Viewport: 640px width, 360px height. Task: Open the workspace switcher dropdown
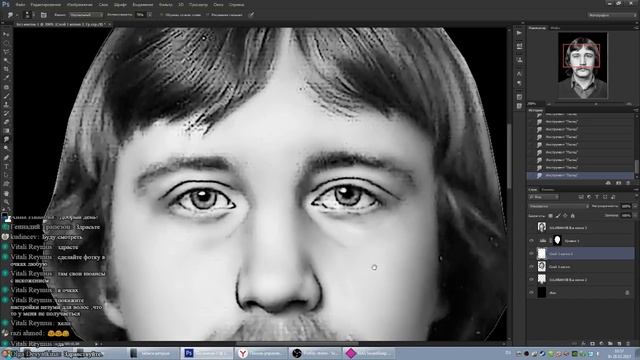(x=612, y=15)
